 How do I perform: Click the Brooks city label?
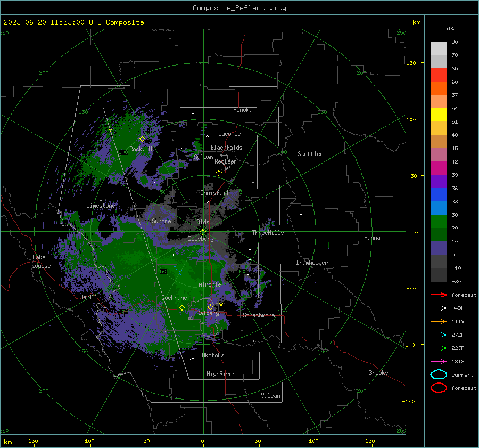coord(378,373)
